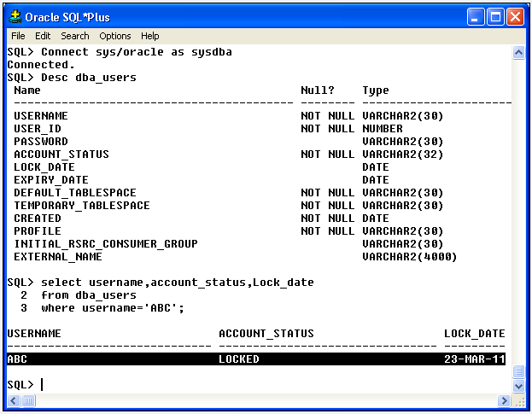The image size is (532, 414).
Task: Click the horizontal scrollbar right arrow
Action: [x=504, y=401]
